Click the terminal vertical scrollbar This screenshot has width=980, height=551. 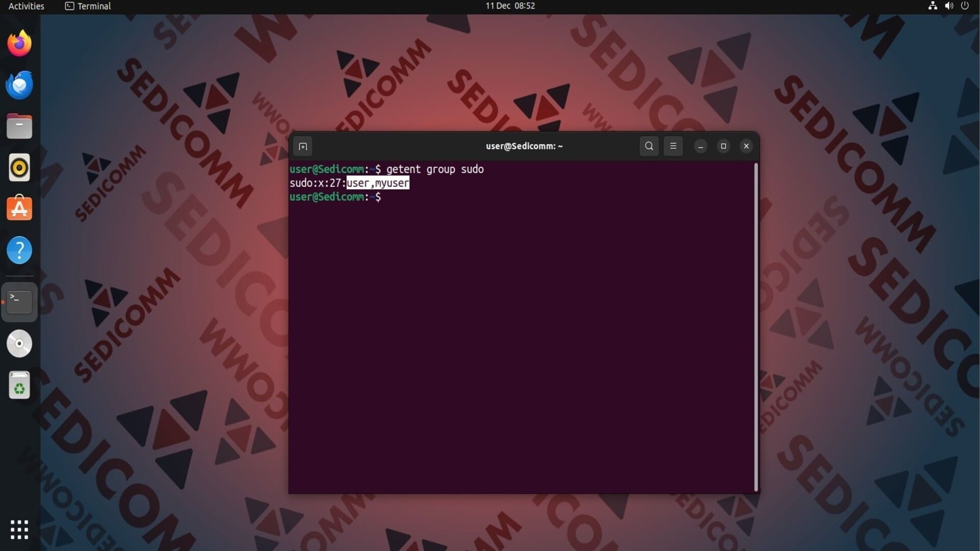pyautogui.click(x=756, y=327)
